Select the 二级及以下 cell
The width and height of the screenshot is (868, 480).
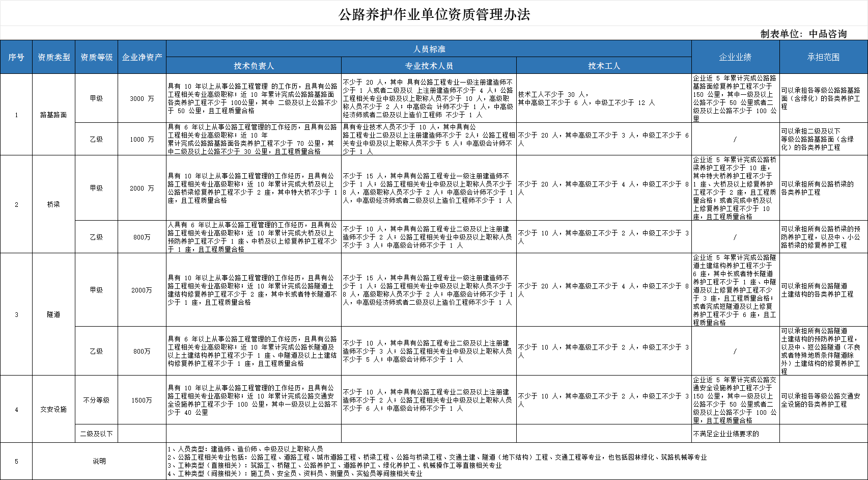(x=97, y=434)
